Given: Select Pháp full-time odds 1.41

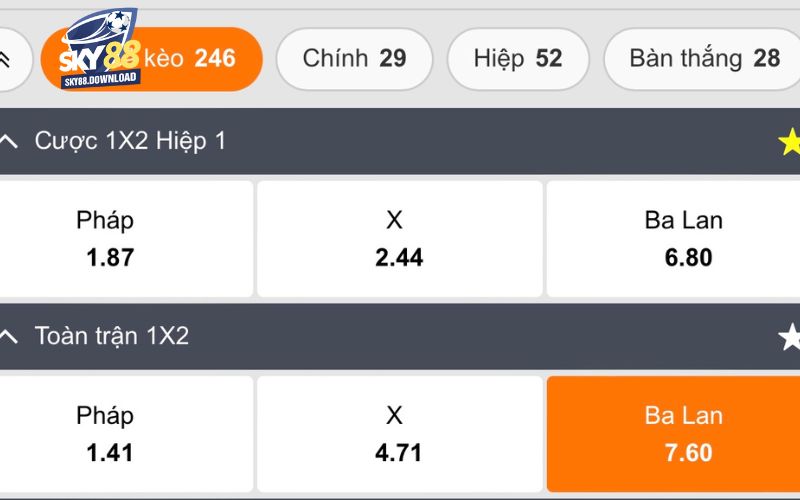Looking at the screenshot, I should pyautogui.click(x=124, y=434).
